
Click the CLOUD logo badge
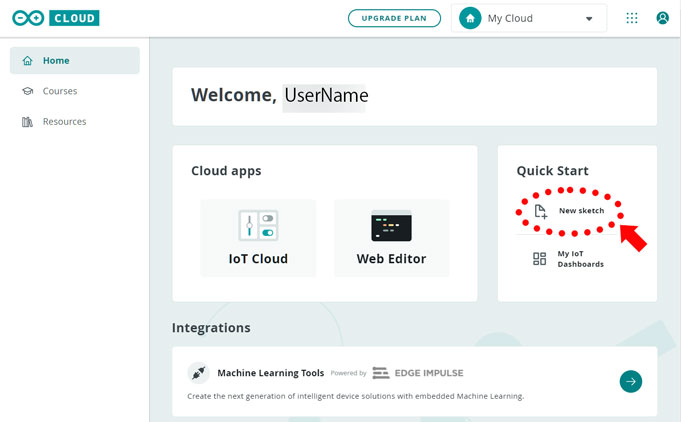pyautogui.click(x=74, y=18)
